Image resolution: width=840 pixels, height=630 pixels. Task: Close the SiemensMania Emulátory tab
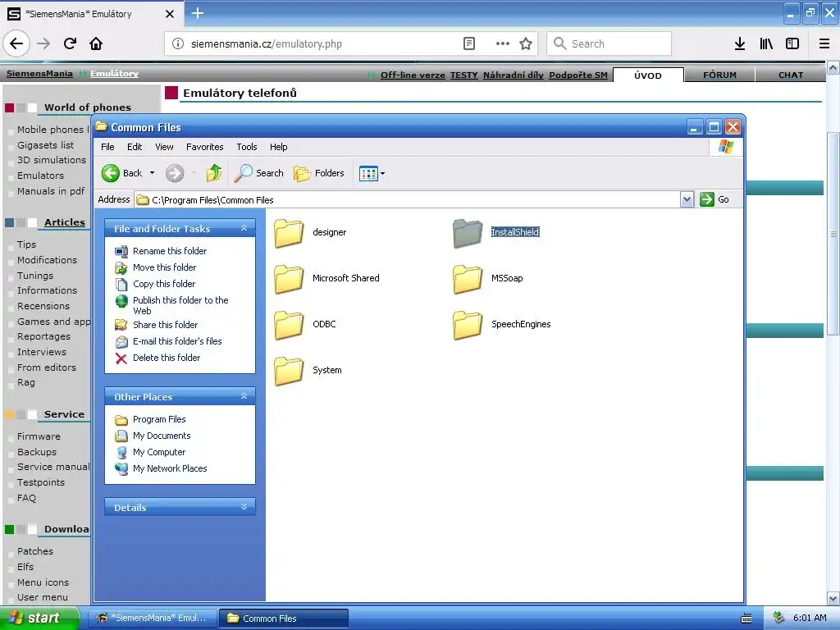click(x=169, y=14)
